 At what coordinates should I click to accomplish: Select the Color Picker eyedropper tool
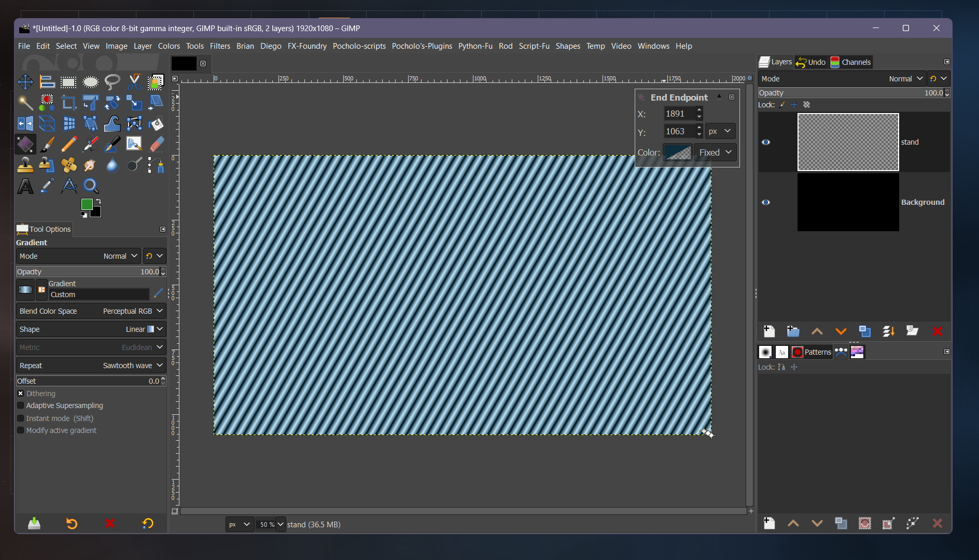[47, 186]
